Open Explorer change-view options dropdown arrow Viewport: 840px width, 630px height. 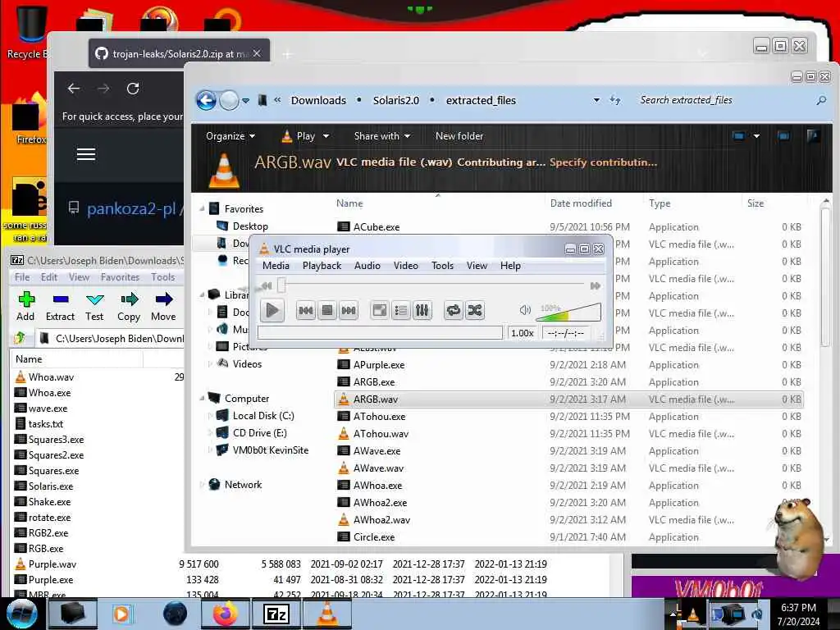tap(756, 136)
